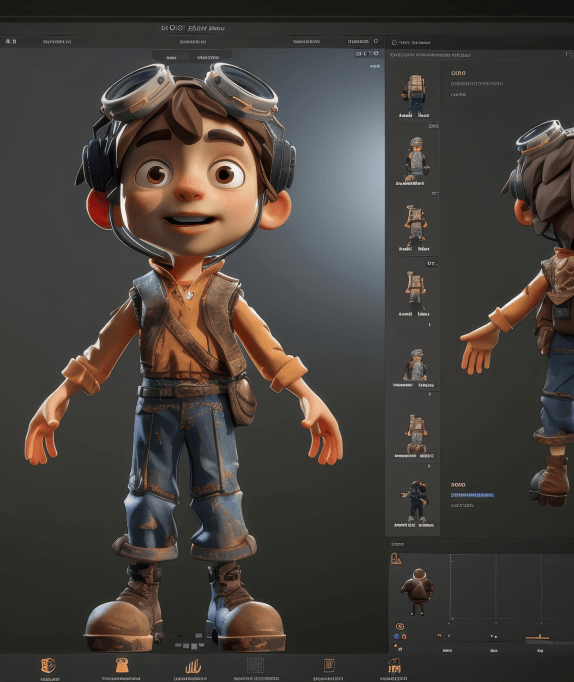Select the brown hooded character preview in the timeline panel
The height and width of the screenshot is (682, 574).
click(x=417, y=592)
